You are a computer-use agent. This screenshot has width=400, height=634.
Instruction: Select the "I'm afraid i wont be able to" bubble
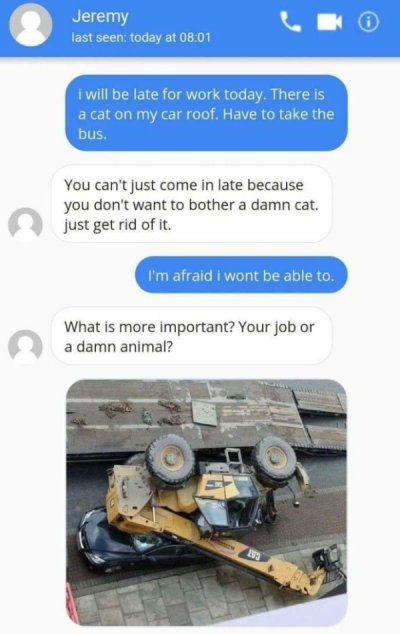pos(241,275)
